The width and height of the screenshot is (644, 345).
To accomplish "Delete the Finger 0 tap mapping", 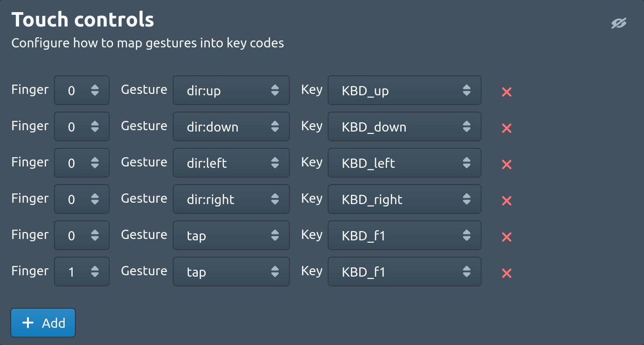I will [x=507, y=237].
